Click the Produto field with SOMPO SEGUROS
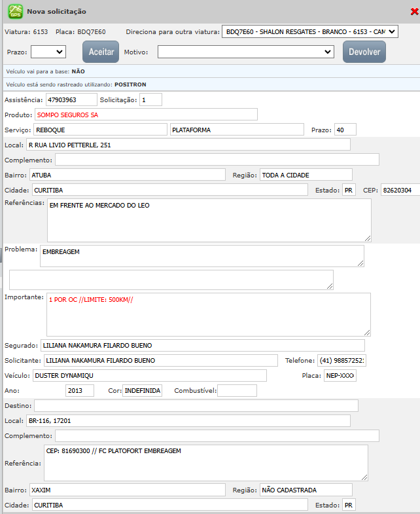Viewport: 420px width, 514px height. [x=146, y=115]
